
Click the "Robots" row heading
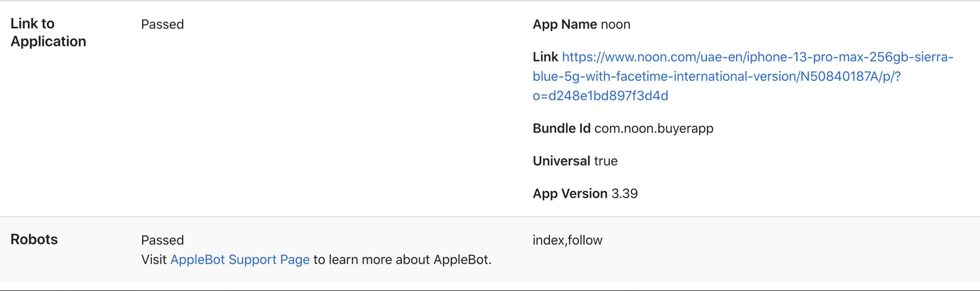point(34,239)
